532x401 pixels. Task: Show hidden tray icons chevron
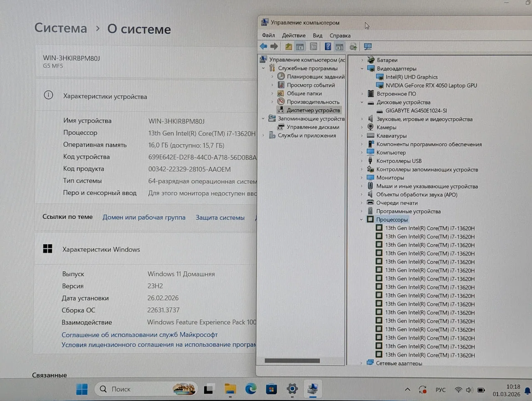407,390
